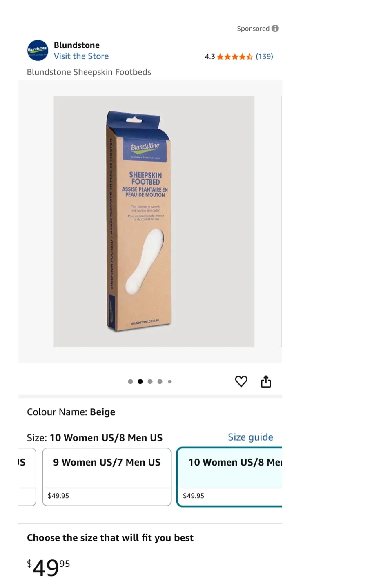Tap the Blundstone brand logo
The height and width of the screenshot is (588, 372).
pyautogui.click(x=38, y=50)
